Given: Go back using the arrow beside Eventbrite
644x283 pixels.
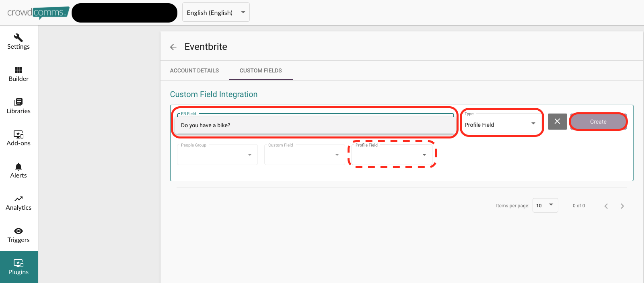Looking at the screenshot, I should 173,47.
